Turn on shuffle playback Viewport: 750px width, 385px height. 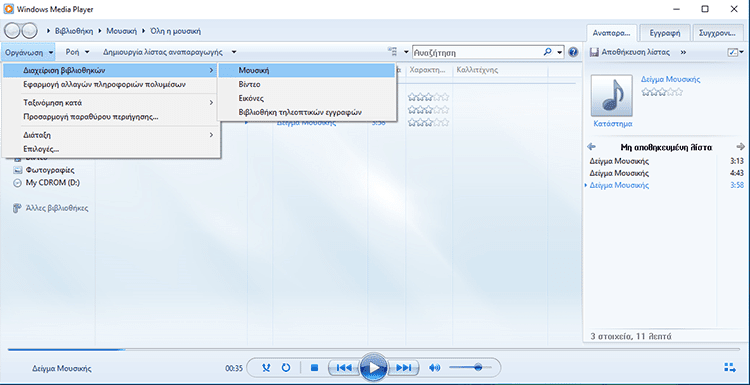pos(267,368)
